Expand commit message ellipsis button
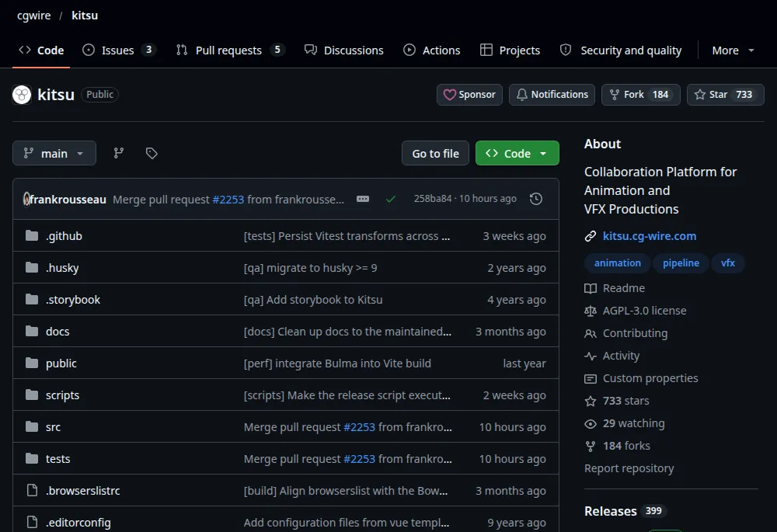The image size is (777, 532). point(363,199)
